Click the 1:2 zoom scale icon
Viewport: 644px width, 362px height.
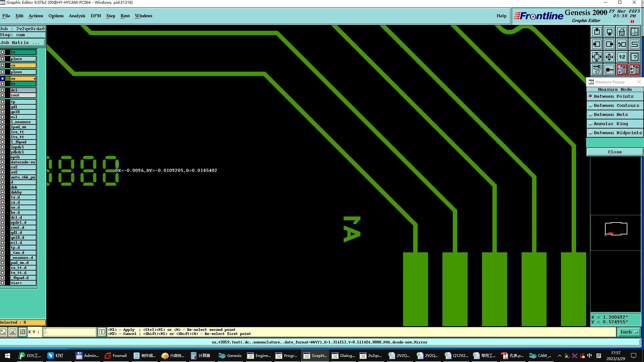(x=622, y=57)
